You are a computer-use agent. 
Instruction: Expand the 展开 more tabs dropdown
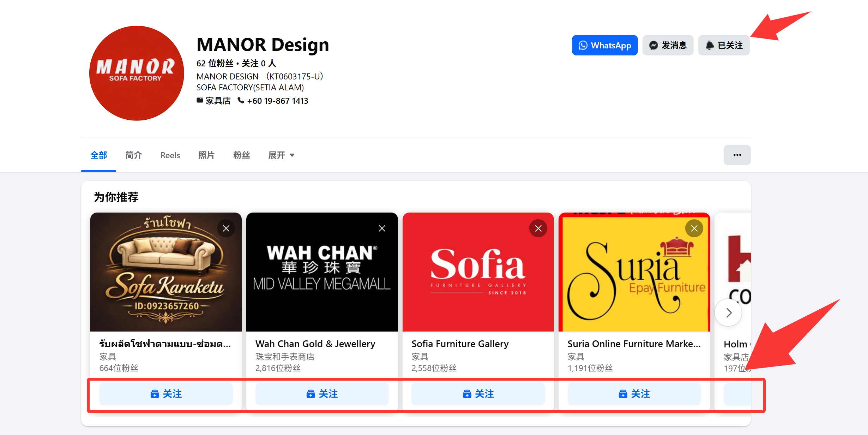pos(281,155)
